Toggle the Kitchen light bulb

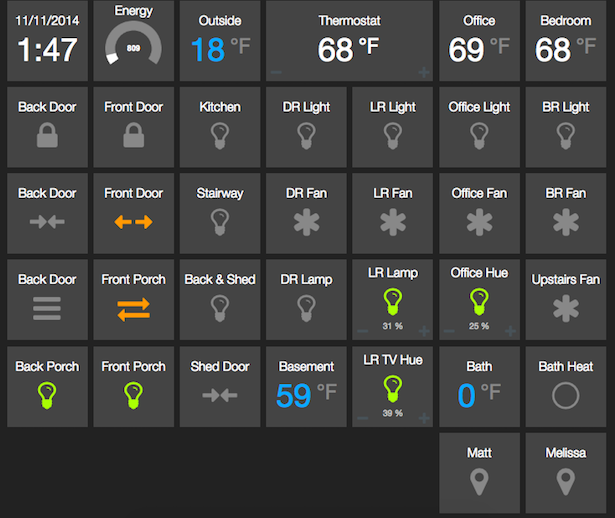(x=220, y=136)
